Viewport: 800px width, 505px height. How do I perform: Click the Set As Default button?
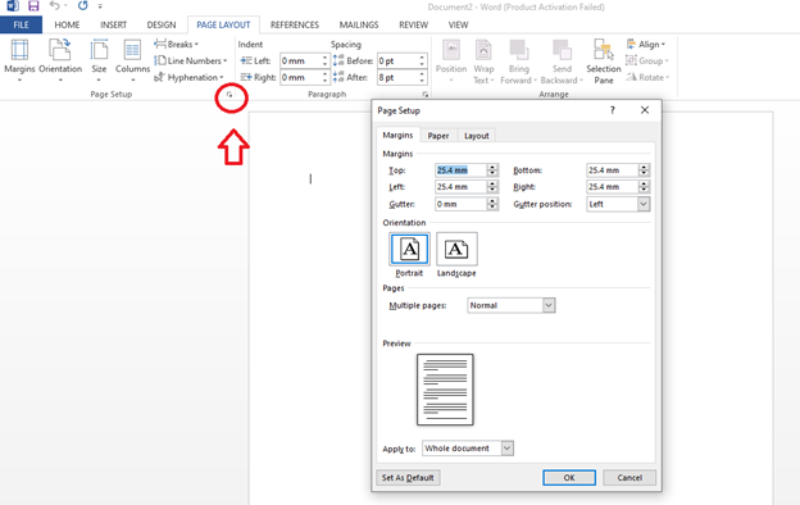click(408, 478)
